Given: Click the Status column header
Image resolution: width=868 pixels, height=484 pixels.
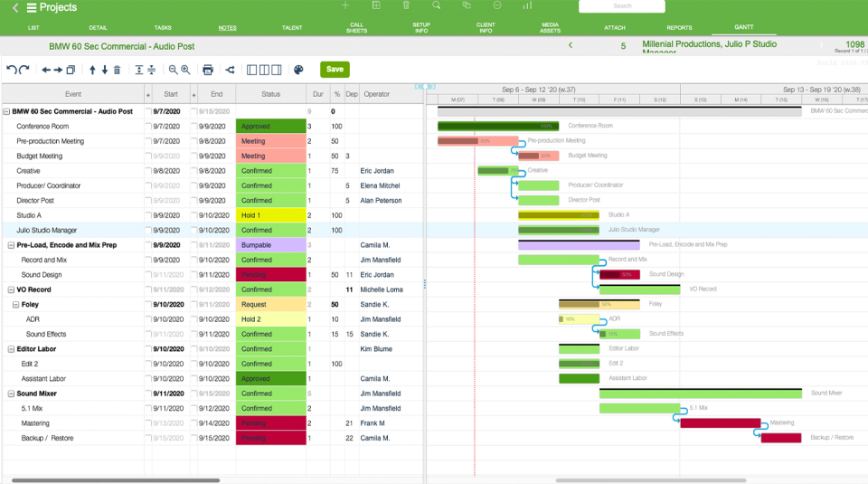Looking at the screenshot, I should [x=270, y=94].
